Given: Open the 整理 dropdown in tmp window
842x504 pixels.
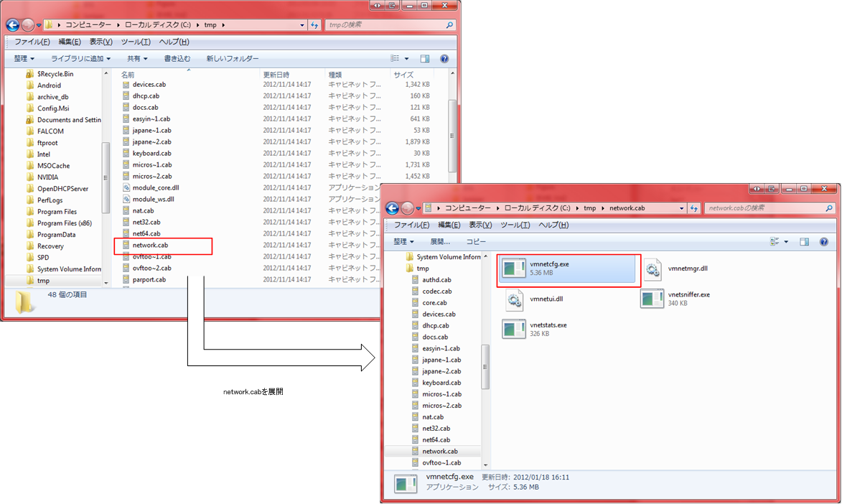Looking at the screenshot, I should click(29, 59).
